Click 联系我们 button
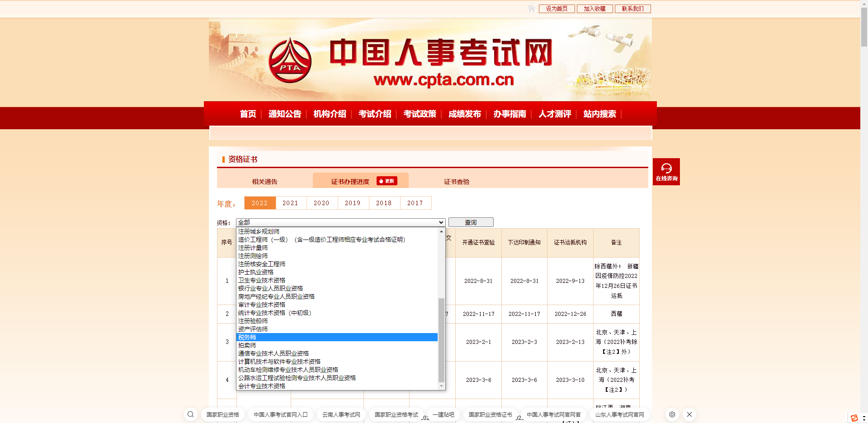Screen dimensions: 868x423 pyautogui.click(x=633, y=9)
